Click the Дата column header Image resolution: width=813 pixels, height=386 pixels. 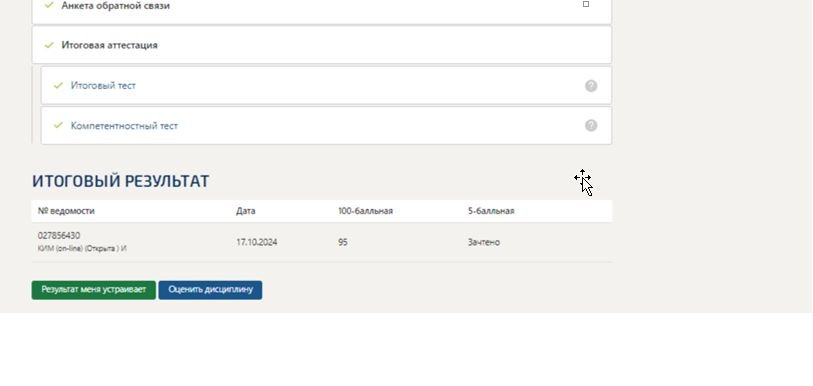245,211
